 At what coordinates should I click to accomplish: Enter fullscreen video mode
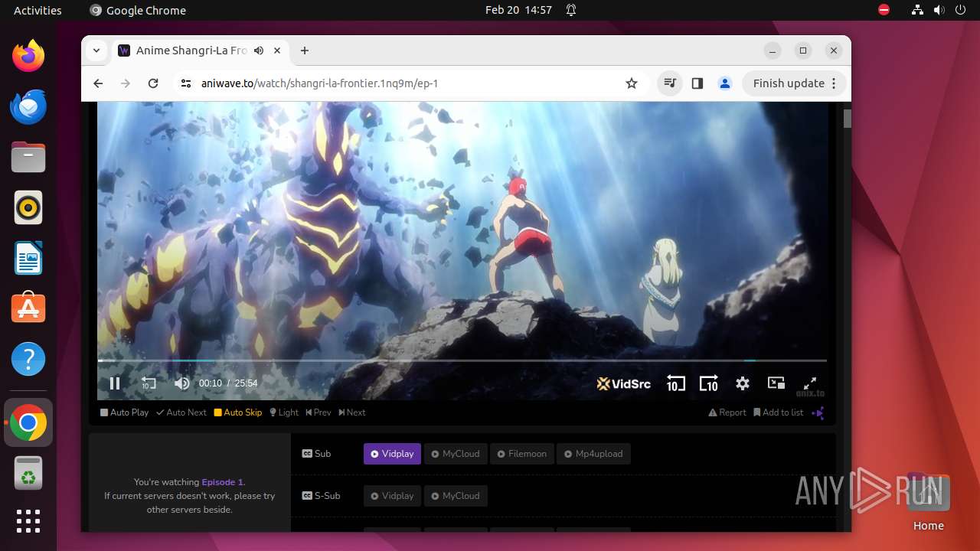(x=810, y=383)
